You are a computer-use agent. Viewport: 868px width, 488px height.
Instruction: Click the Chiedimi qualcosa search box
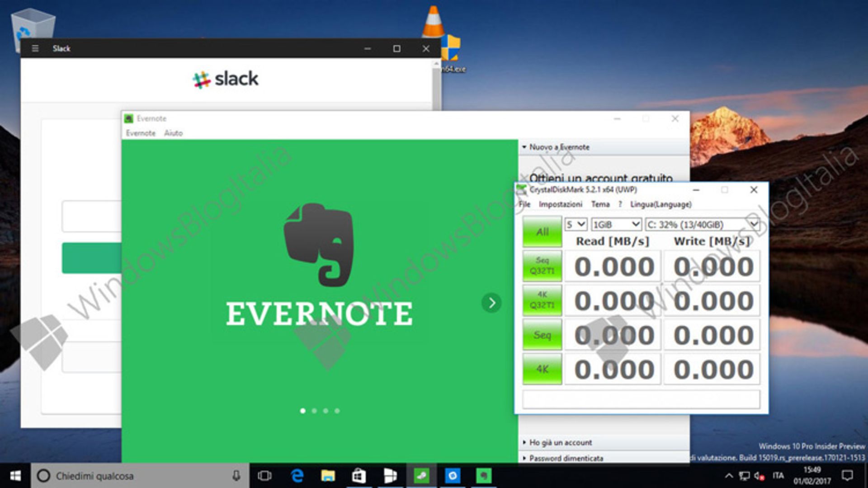pos(136,475)
